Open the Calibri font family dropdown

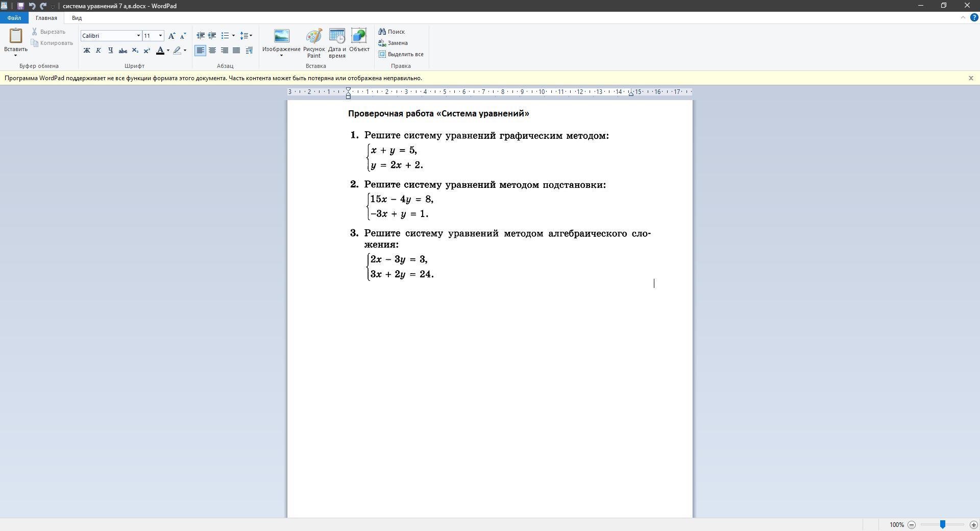(x=138, y=36)
